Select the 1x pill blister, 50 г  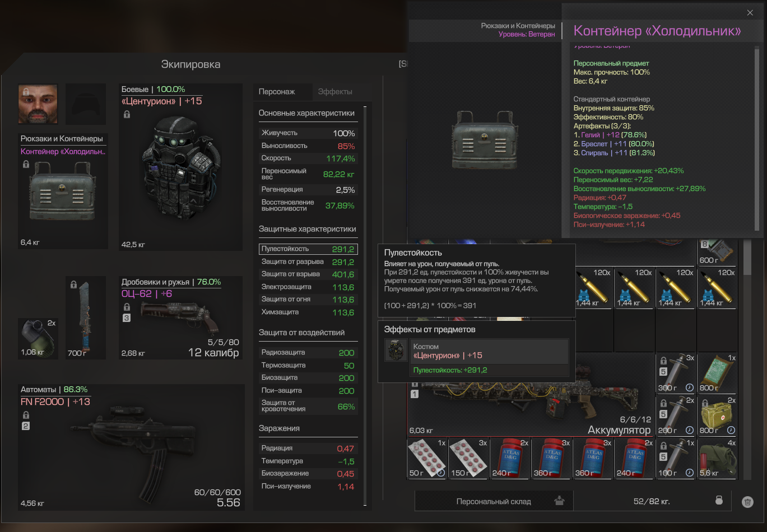pyautogui.click(x=427, y=458)
